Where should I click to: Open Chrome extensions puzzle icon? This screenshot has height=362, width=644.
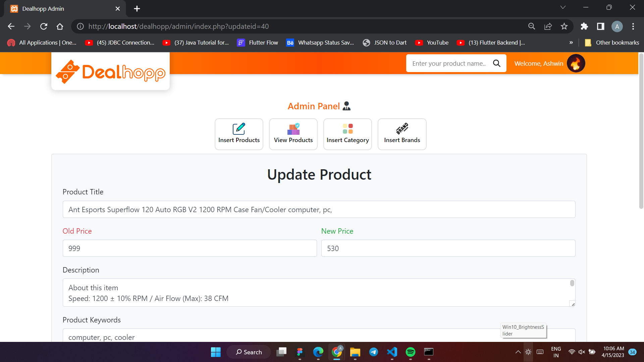point(584,26)
